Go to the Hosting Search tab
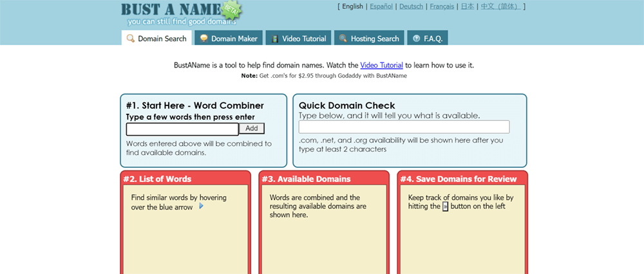Screen dimensions: 644x274 coord(369,38)
